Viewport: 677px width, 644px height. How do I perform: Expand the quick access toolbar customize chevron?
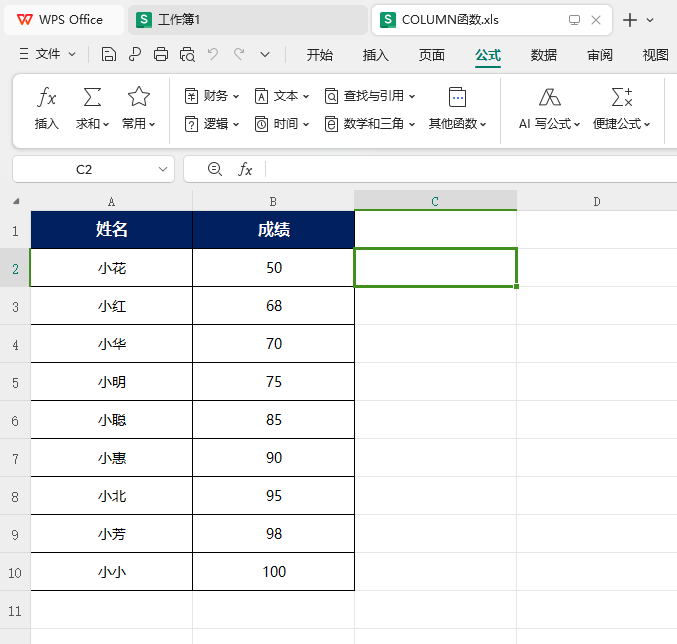[x=265, y=54]
